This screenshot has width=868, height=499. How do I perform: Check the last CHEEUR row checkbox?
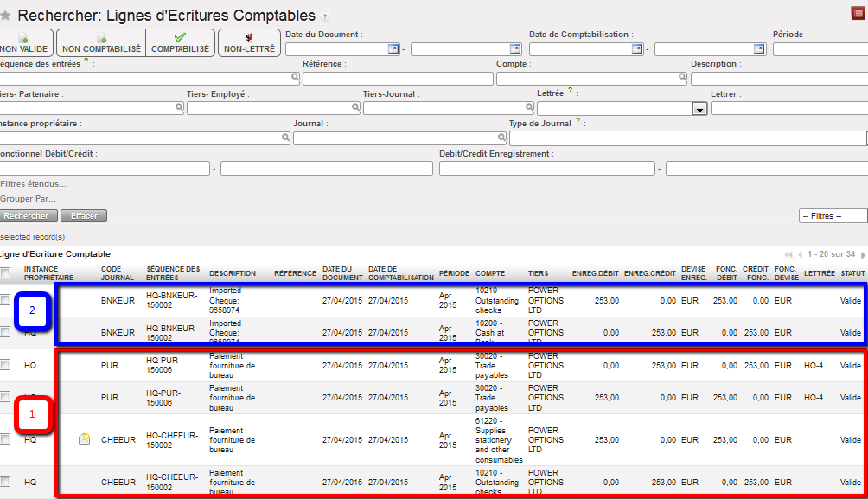pyautogui.click(x=6, y=481)
